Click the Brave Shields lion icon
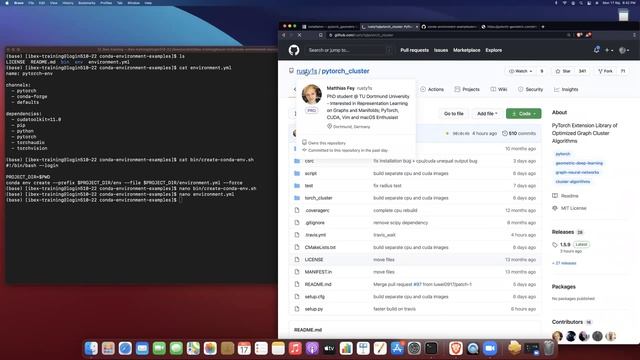Image resolution: width=640 pixels, height=360 pixels. [x=579, y=35]
